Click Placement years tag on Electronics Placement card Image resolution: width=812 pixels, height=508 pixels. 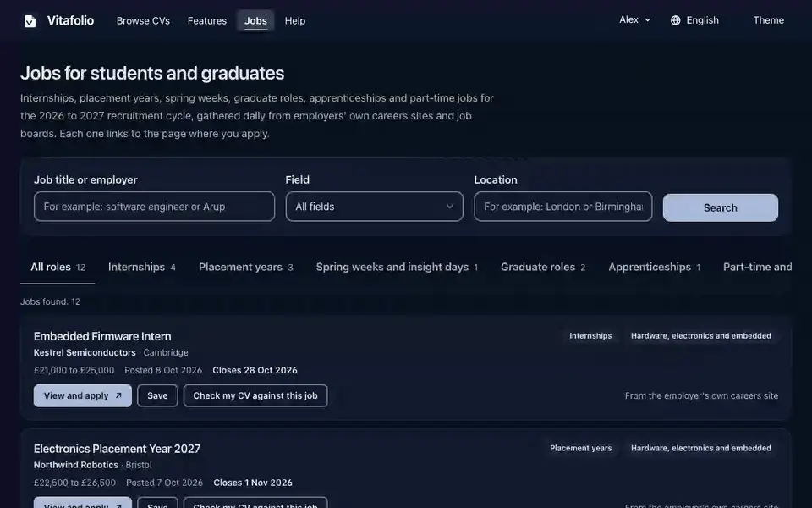[580, 449]
